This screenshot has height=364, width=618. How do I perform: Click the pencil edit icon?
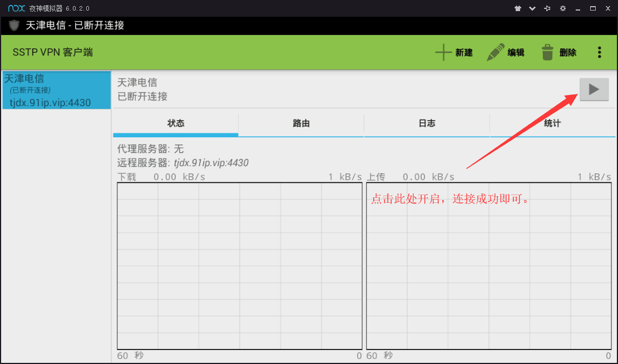pos(495,53)
